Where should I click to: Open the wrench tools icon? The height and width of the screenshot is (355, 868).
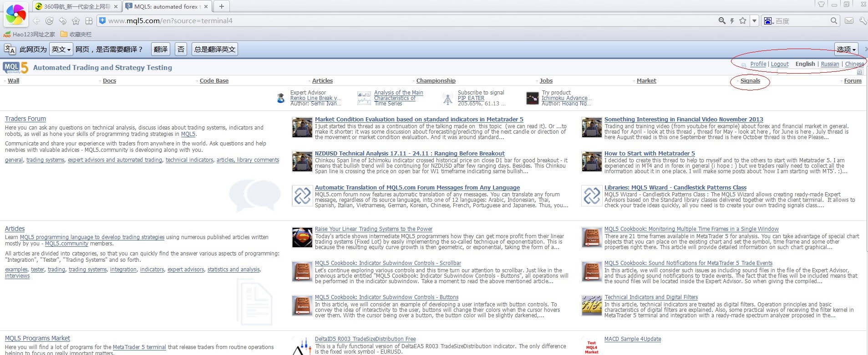tap(863, 20)
